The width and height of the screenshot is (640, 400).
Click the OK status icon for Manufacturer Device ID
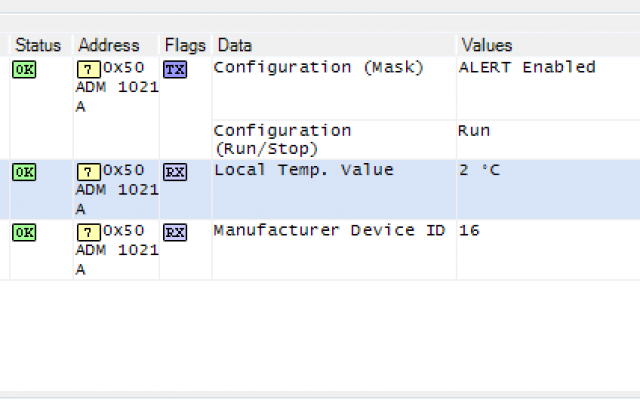point(24,232)
